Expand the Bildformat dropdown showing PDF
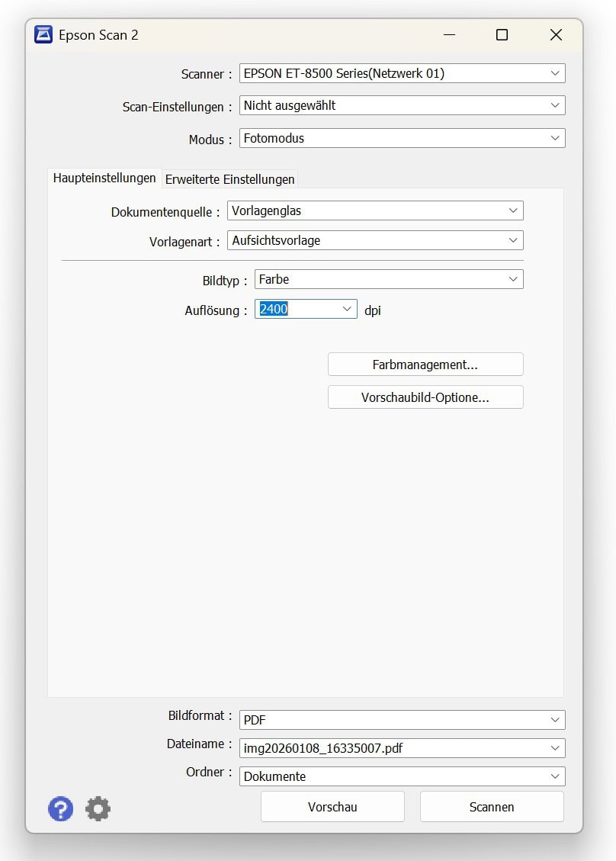The width and height of the screenshot is (616, 861). 554,720
